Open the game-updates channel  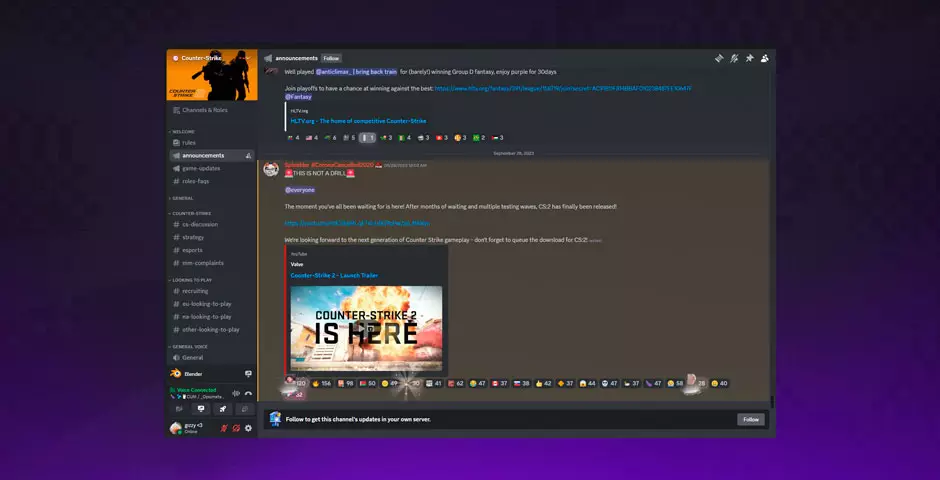point(212,168)
